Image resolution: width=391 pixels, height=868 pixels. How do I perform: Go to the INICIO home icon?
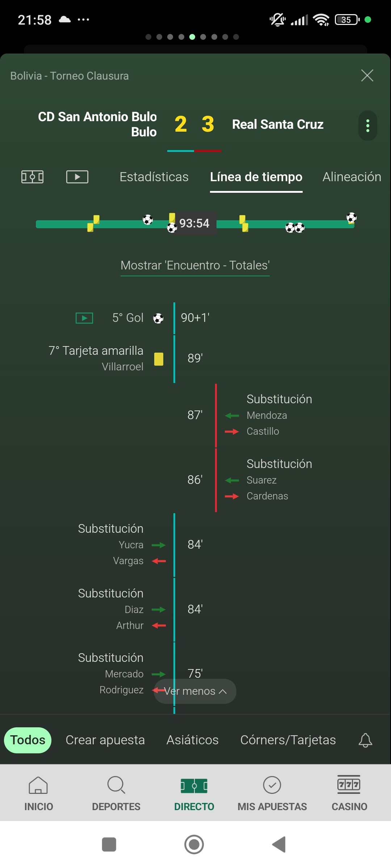point(38,785)
